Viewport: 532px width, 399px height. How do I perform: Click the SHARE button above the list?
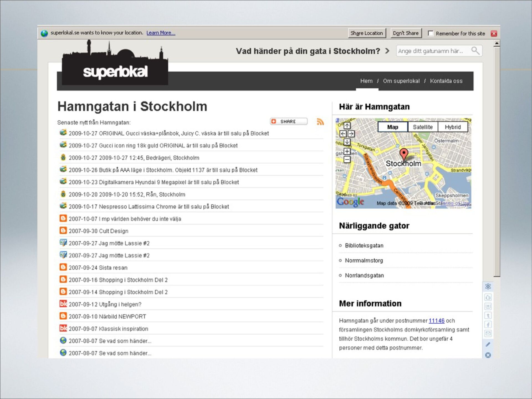click(289, 121)
